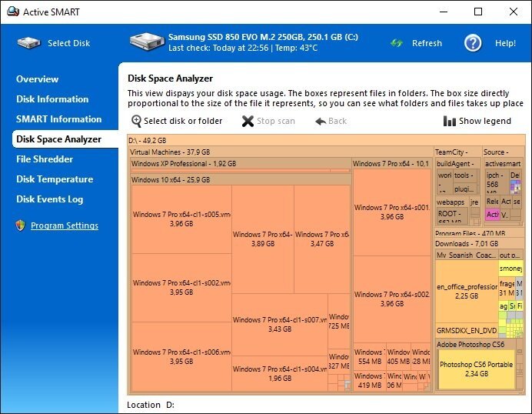Screen dimensions: 532x414
Task: Select the Windows 7 Pro x64-cl1-s006 block
Action: tap(181, 356)
